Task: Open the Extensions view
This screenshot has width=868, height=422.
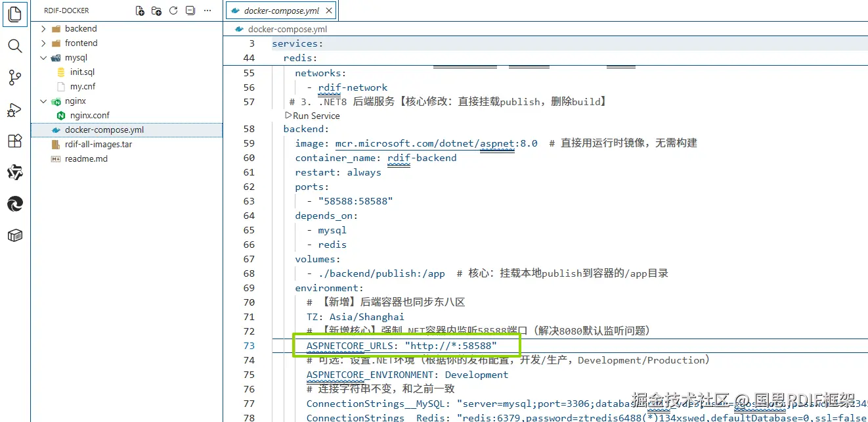Action: tap(14, 141)
